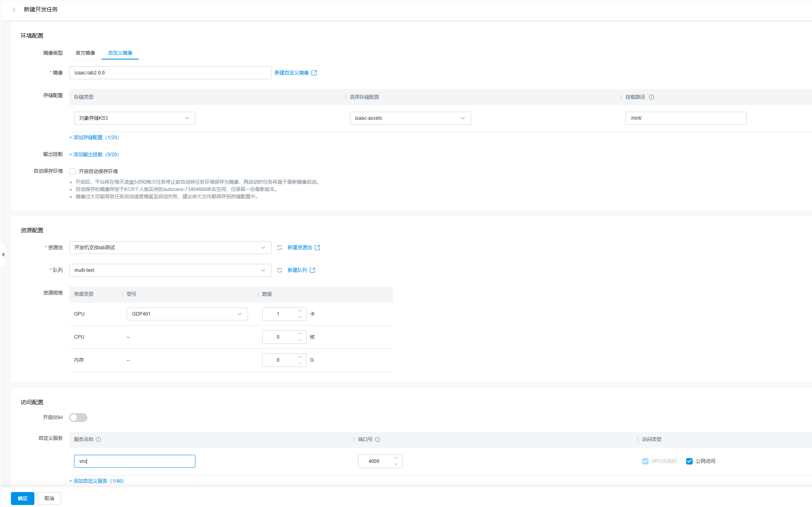Click info icon next to 端口号
The width and height of the screenshot is (812, 507).
click(377, 439)
